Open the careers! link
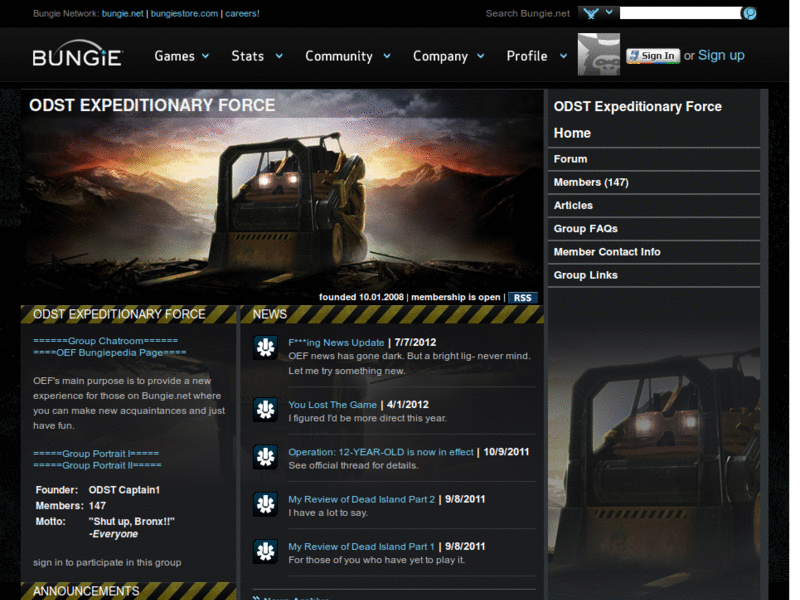This screenshot has height=600, width=800. (x=242, y=14)
